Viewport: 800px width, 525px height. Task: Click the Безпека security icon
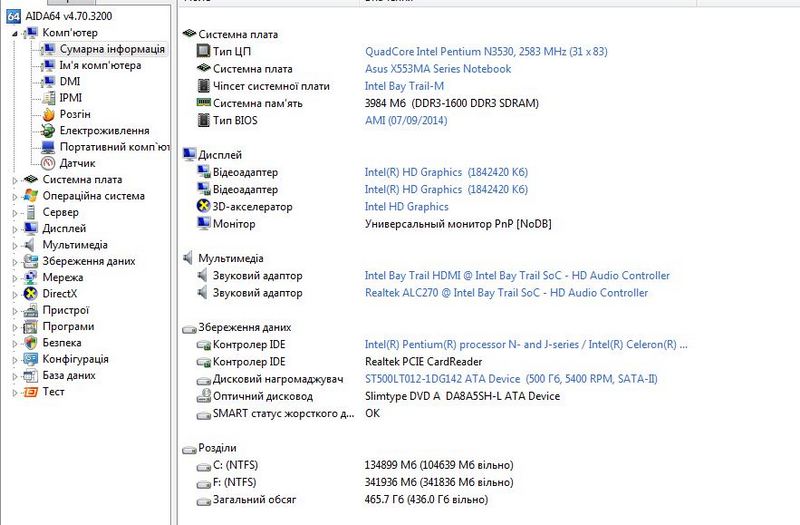[x=30, y=343]
